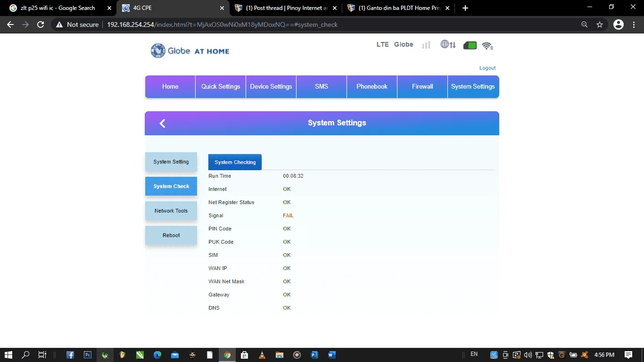Open Microsoft Edge from the taskbar

pyautogui.click(x=157, y=355)
